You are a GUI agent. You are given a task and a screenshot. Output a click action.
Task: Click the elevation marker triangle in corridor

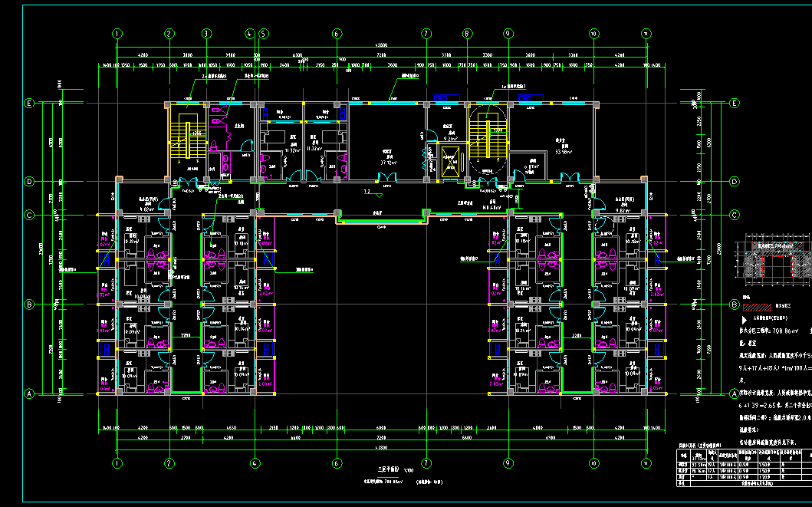(x=377, y=196)
